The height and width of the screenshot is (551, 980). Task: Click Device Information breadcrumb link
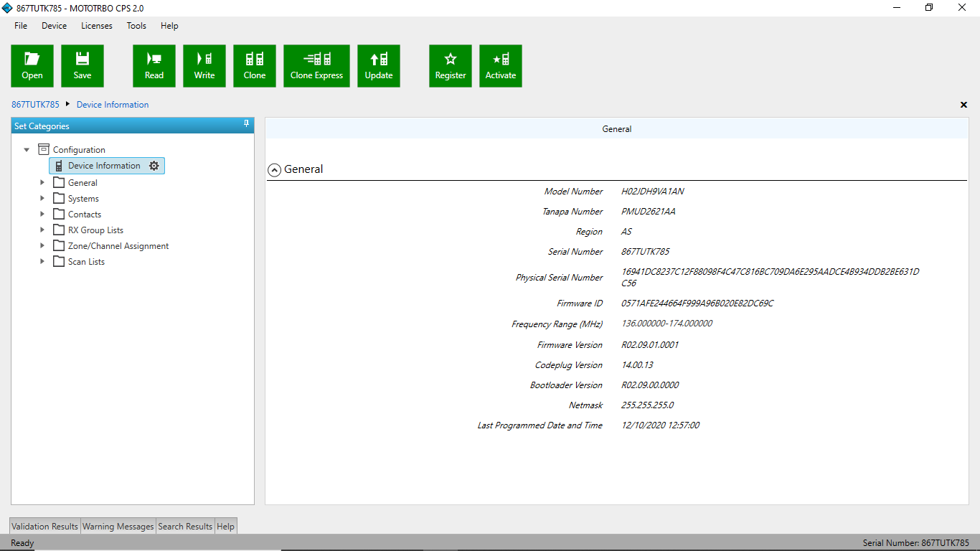point(113,105)
